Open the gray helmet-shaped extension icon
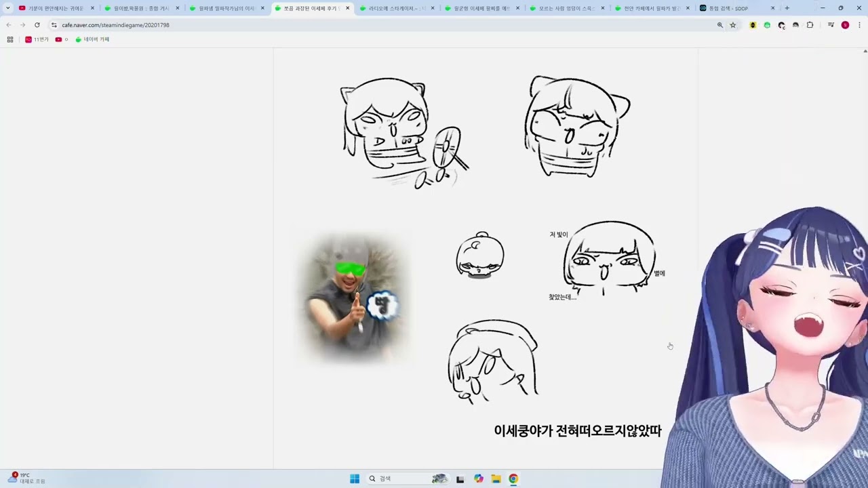Viewport: 868px width, 488px height. pos(795,25)
